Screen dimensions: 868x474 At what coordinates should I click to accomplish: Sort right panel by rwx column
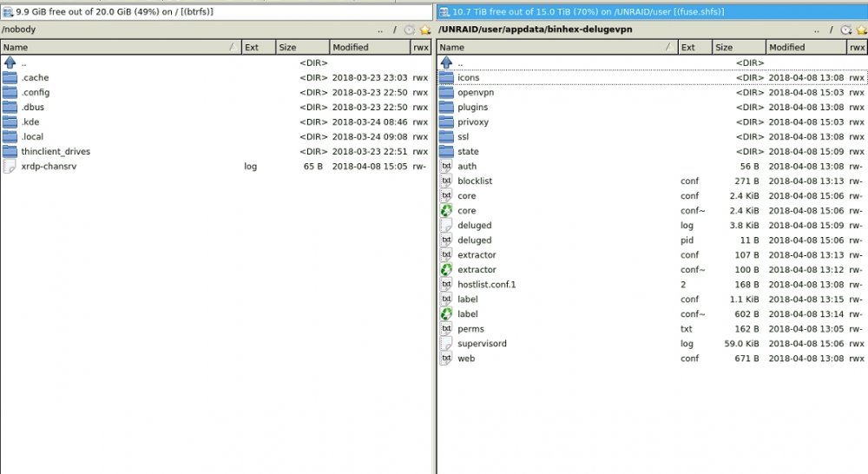(x=858, y=47)
